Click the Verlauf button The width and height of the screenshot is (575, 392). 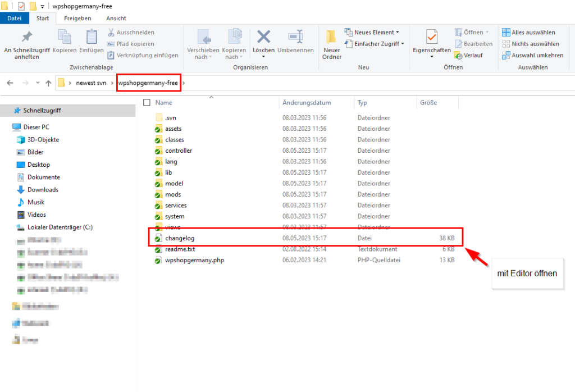click(x=468, y=55)
